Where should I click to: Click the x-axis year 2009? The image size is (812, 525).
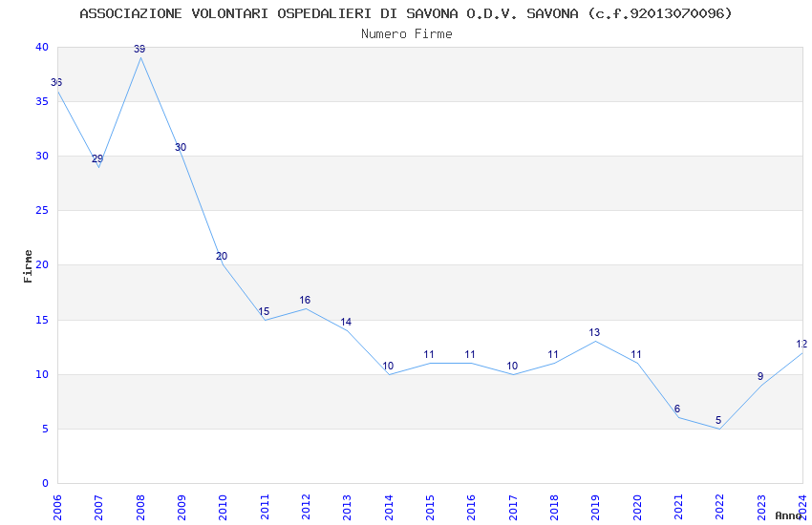coord(182,507)
